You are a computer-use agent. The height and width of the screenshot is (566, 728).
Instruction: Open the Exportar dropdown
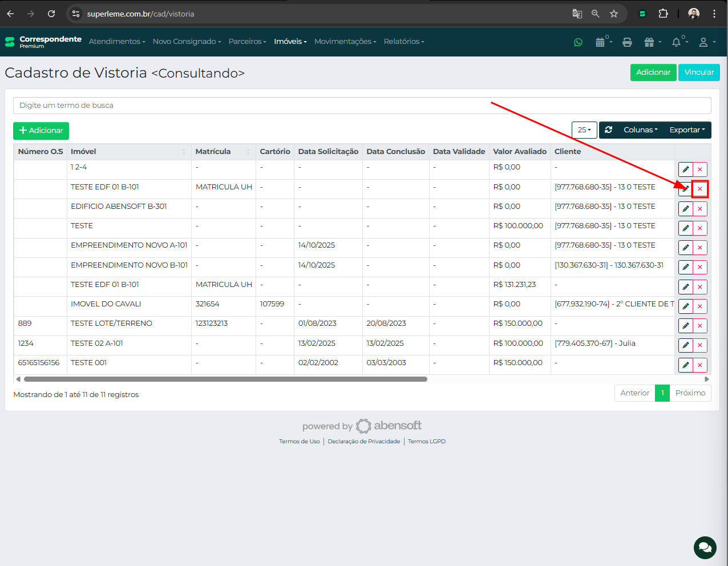coord(687,130)
